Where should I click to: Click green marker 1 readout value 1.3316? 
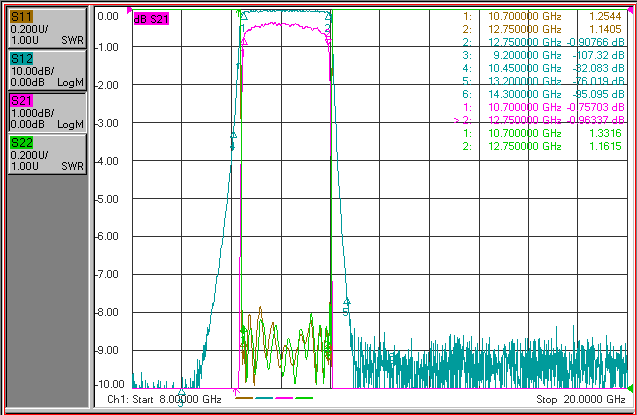[x=605, y=133]
